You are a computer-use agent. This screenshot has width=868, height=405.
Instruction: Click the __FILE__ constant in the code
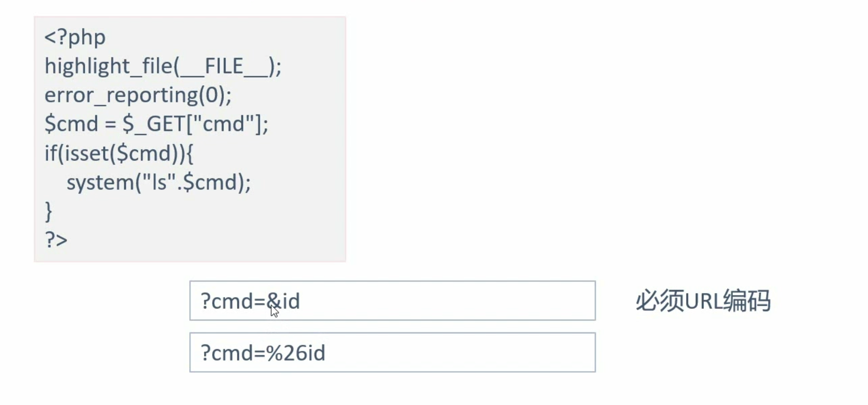224,67
